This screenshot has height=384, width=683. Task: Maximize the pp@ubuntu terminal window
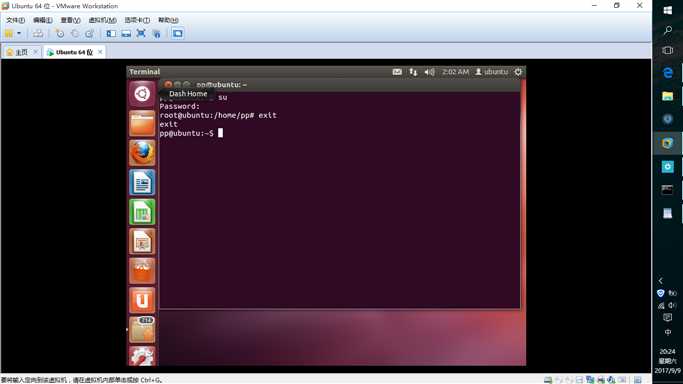pos(186,84)
